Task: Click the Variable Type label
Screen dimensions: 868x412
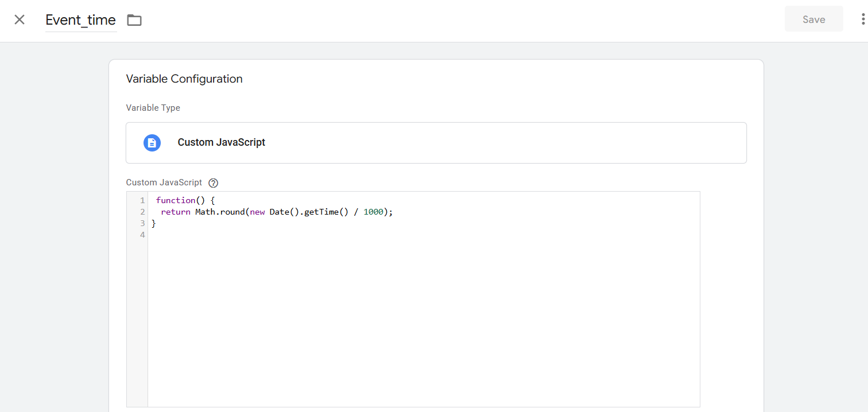Action: (153, 108)
